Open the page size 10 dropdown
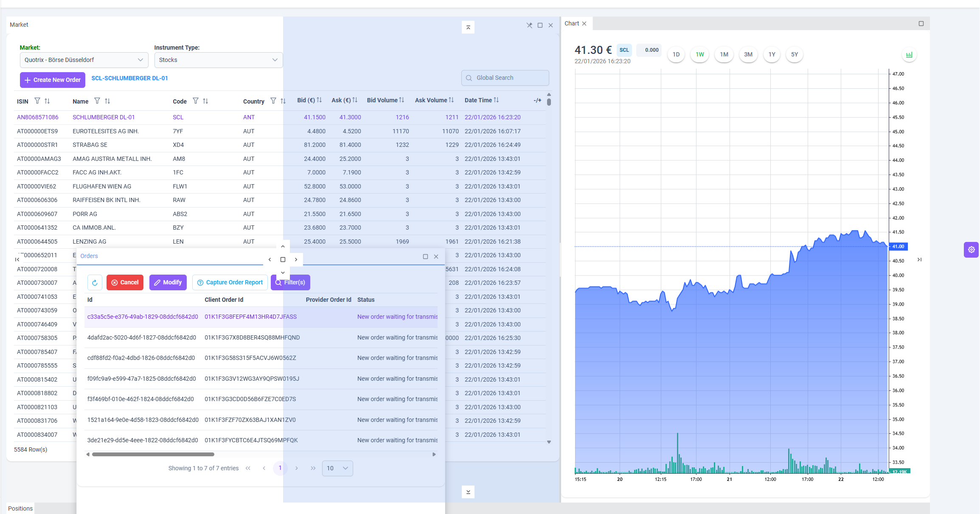Screen dimensions: 980x514 click(x=337, y=468)
